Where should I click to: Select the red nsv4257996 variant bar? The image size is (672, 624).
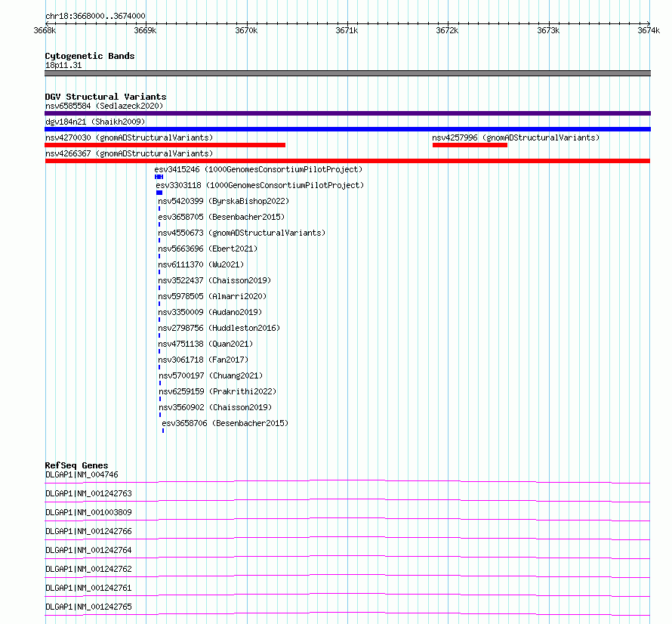pyautogui.click(x=470, y=145)
